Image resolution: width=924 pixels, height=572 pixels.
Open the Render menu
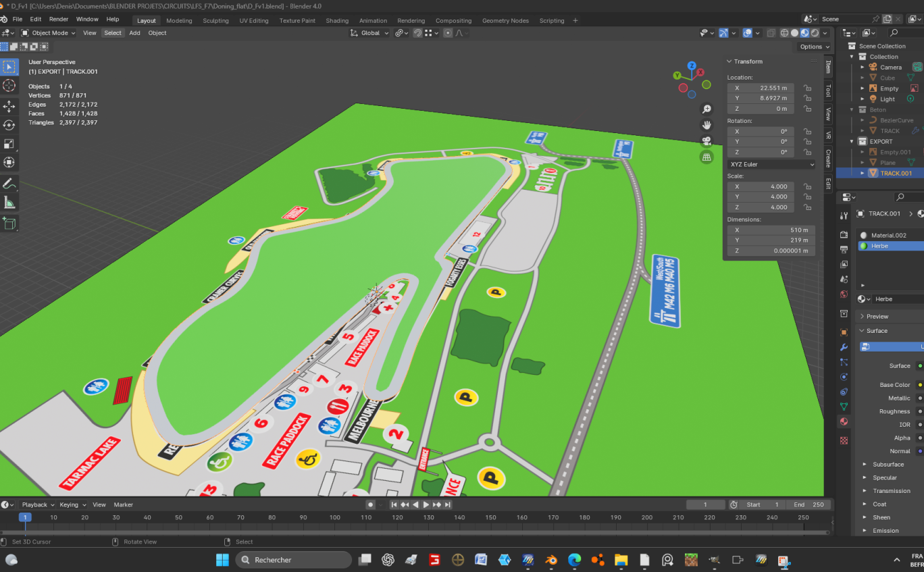coord(59,20)
